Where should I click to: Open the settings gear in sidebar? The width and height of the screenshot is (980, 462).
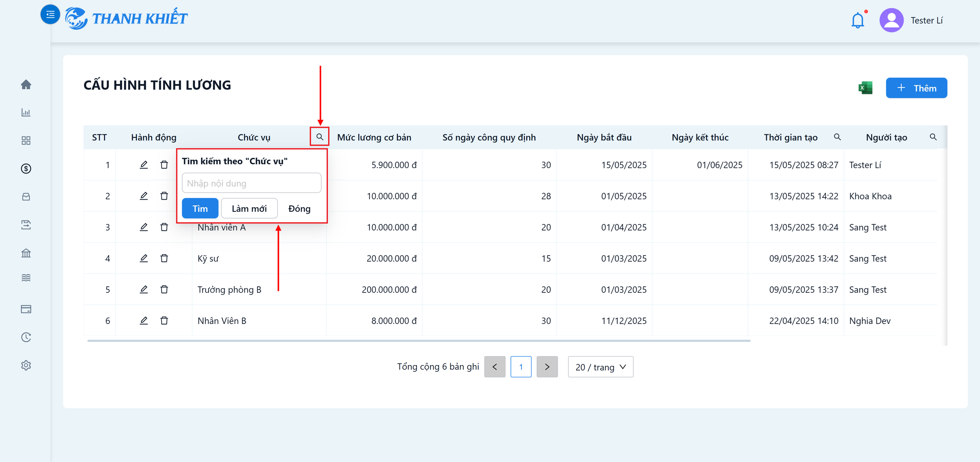[x=26, y=365]
